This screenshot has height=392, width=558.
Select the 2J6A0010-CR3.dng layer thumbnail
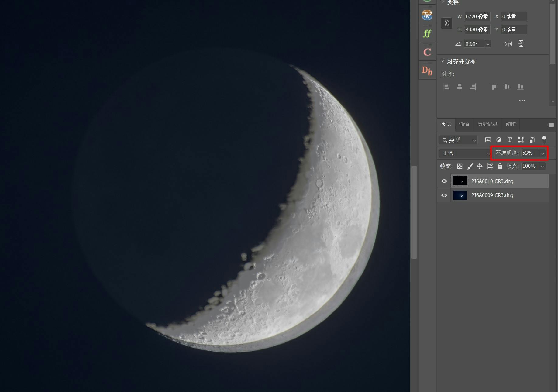point(460,181)
